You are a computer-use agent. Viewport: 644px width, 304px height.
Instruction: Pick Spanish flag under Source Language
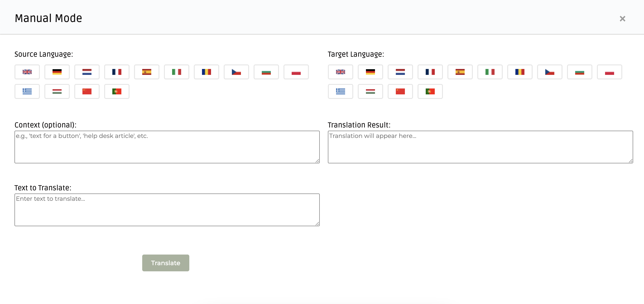point(147,72)
